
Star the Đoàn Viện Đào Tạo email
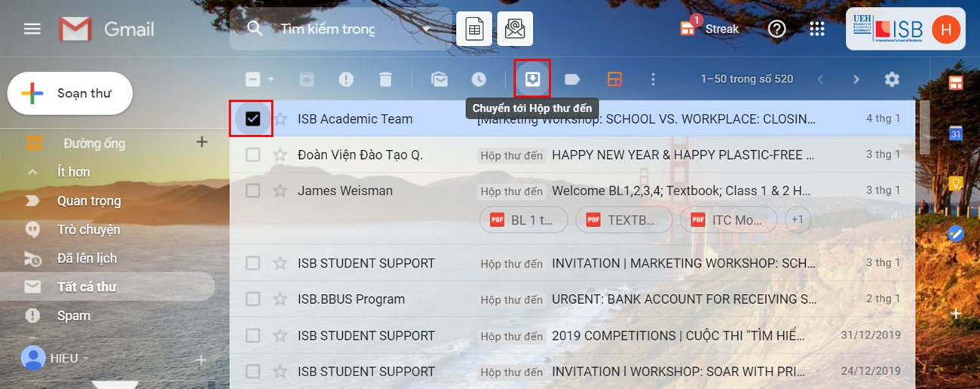point(280,155)
